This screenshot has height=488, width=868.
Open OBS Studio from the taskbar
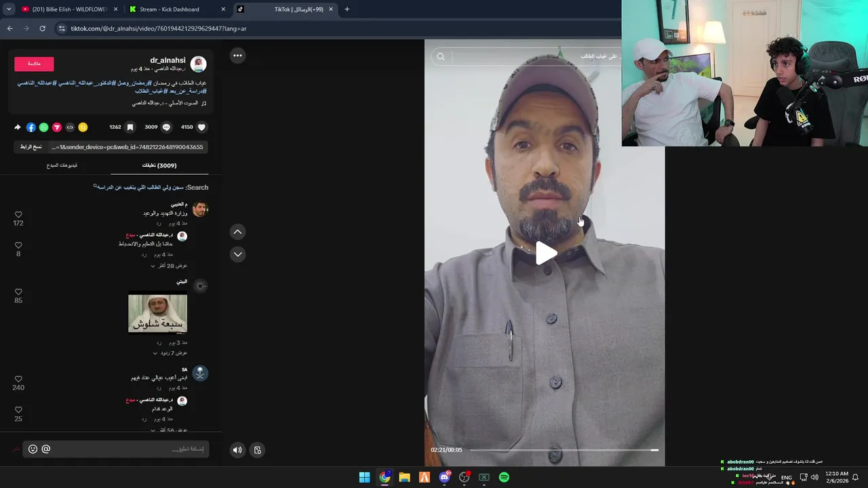pyautogui.click(x=464, y=477)
